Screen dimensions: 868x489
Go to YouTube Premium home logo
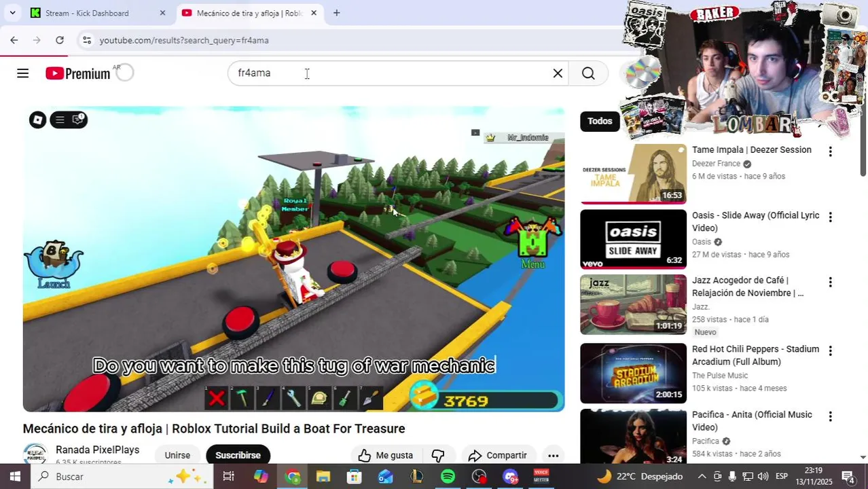click(78, 73)
